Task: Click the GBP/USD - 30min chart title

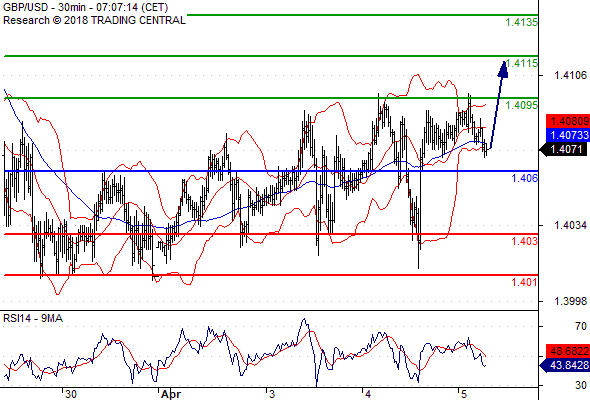Action: 85,7
